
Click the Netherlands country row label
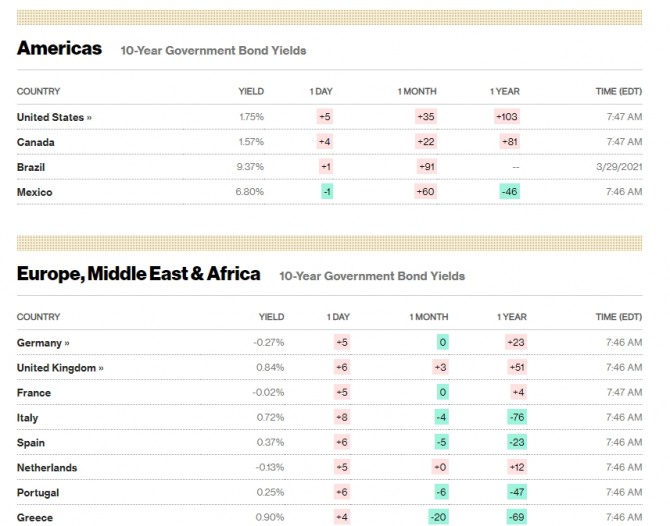click(x=47, y=467)
